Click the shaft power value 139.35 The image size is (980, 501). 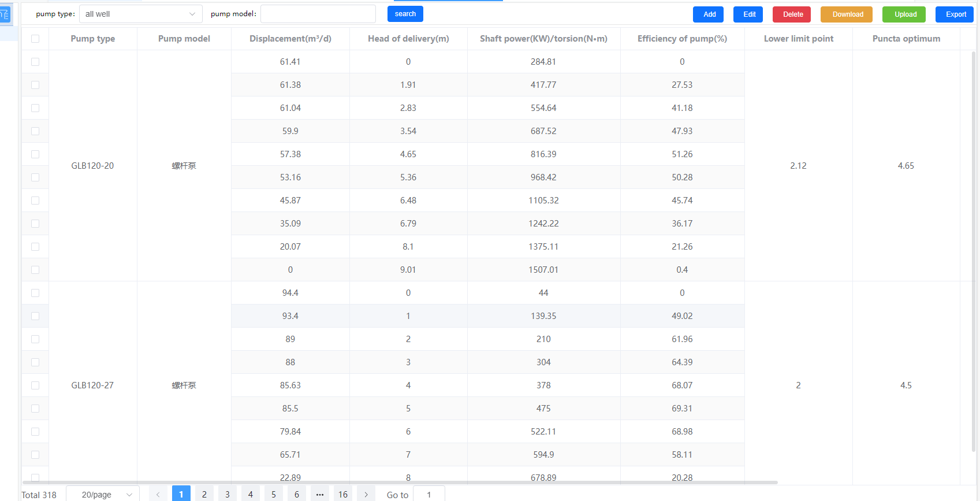[543, 316]
